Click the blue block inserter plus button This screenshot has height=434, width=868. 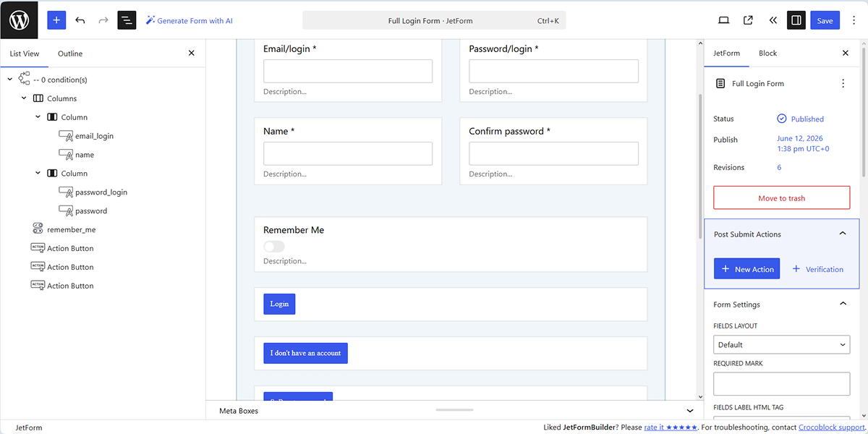coord(56,20)
